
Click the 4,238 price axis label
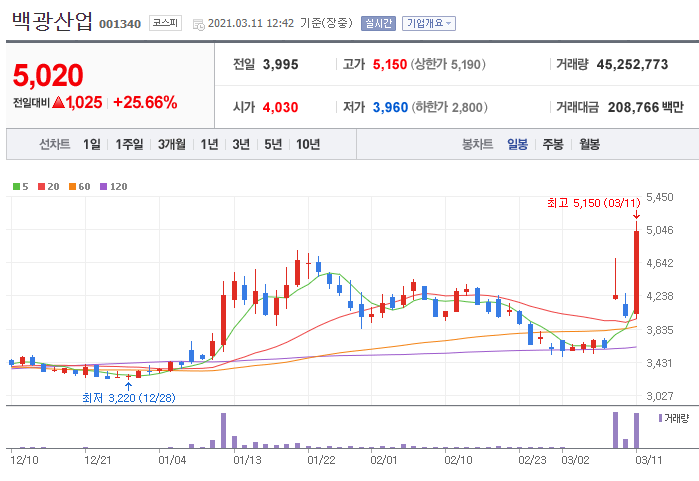pos(660,296)
